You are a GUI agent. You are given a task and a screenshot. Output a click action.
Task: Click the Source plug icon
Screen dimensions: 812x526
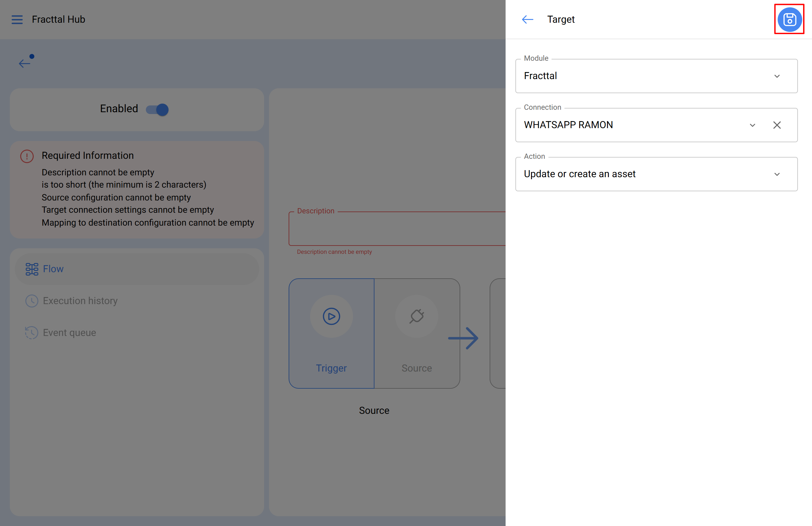417,316
